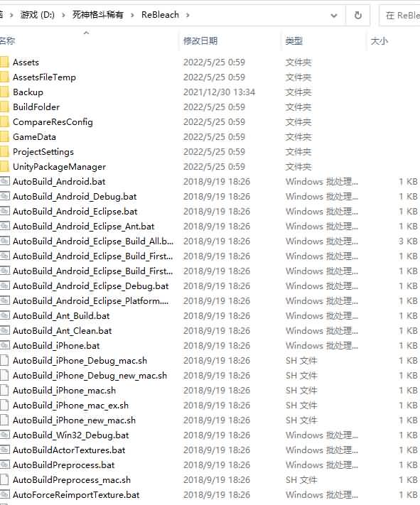Select the AutoBuild_iPhone_Debug_mac.sh file icon
This screenshot has height=505, width=420.
4,360
